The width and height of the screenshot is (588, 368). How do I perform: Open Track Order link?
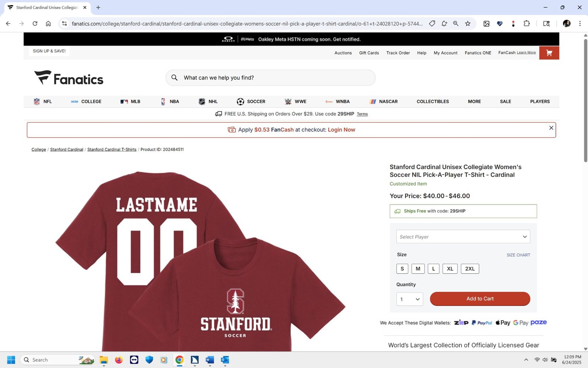398,53
